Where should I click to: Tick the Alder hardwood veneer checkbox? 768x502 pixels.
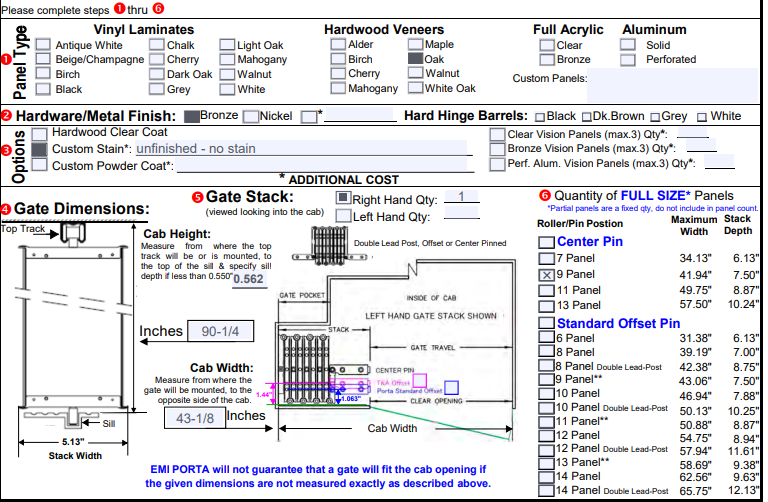pyautogui.click(x=338, y=44)
